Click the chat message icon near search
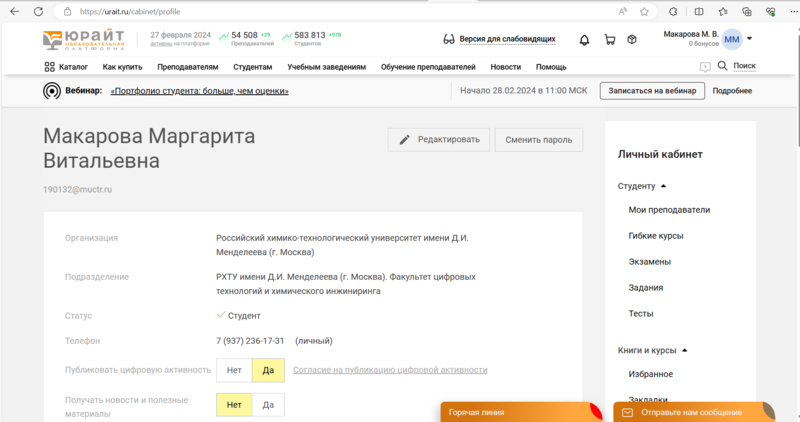Viewport: 800px width, 422px height. (705, 67)
